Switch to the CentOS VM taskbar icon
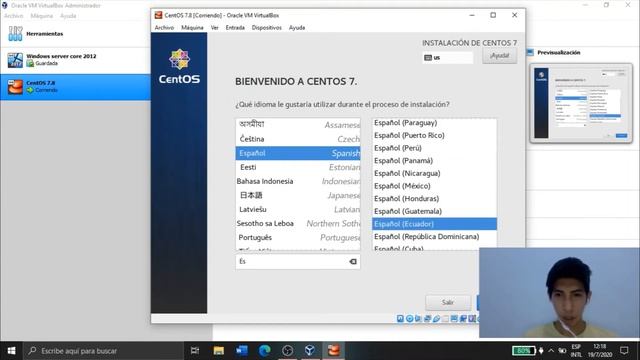The image size is (640, 360). point(333,351)
